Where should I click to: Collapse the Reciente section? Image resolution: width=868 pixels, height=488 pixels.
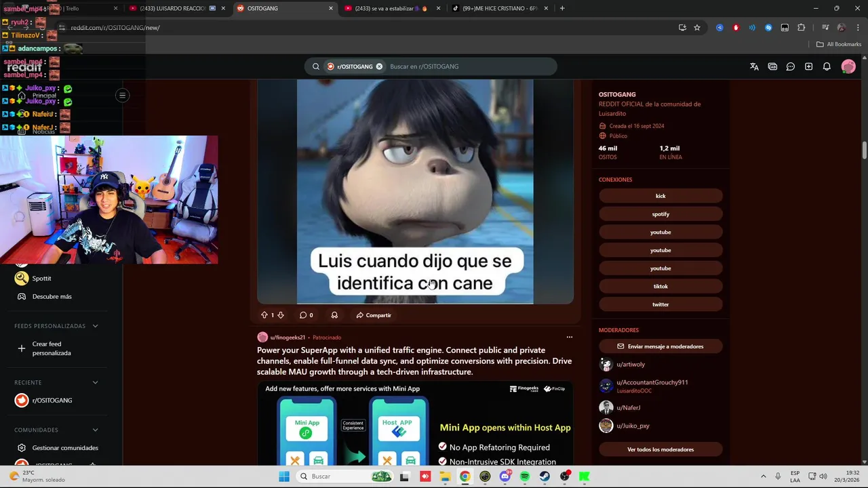(95, 382)
